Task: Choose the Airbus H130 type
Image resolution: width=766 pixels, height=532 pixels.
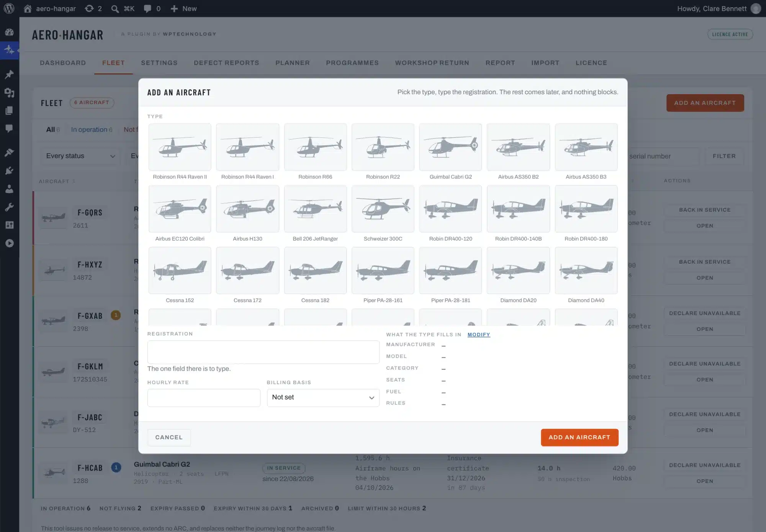Action: (247, 214)
